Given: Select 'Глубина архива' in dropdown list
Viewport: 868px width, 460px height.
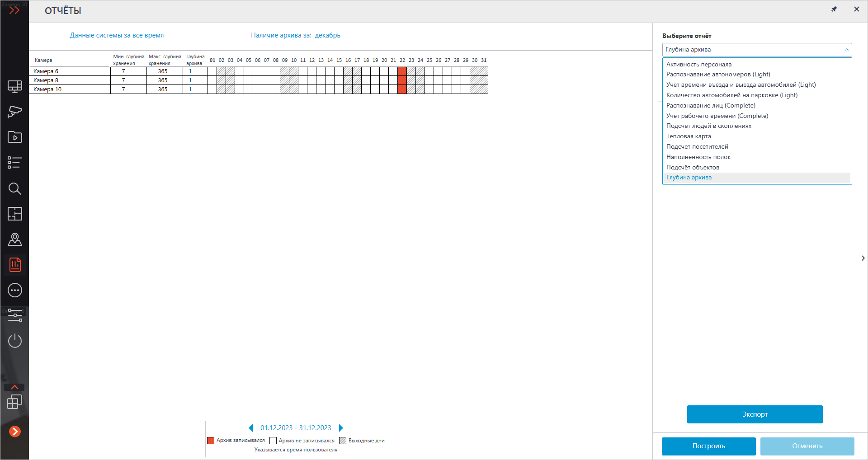Looking at the screenshot, I should coord(757,178).
